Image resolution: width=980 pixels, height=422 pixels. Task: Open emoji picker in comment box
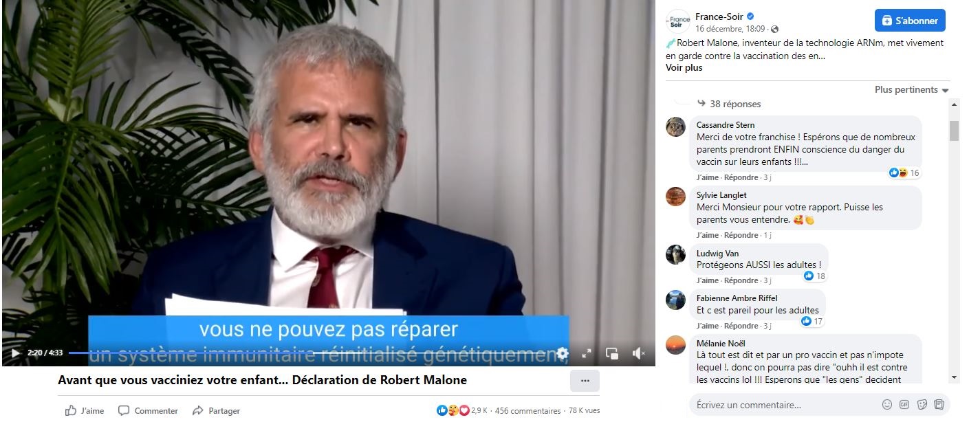point(887,404)
